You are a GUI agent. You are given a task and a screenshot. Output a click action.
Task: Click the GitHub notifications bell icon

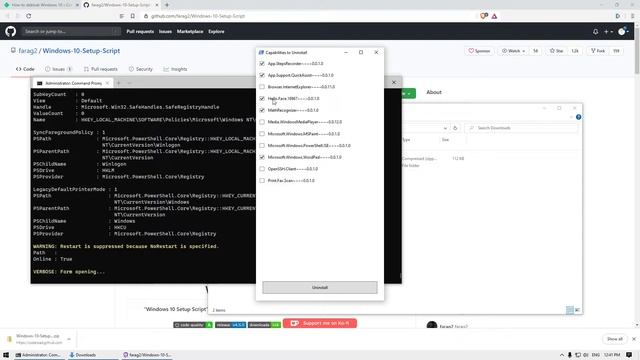pos(596,31)
